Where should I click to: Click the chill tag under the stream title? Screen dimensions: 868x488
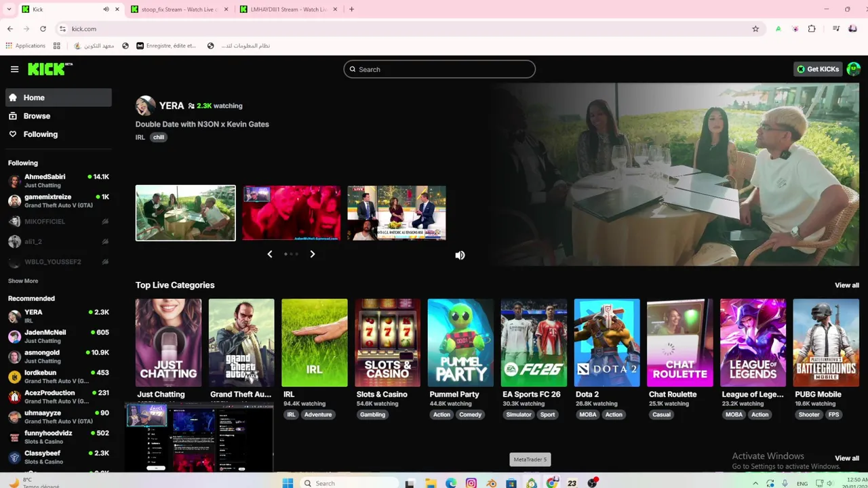click(159, 137)
